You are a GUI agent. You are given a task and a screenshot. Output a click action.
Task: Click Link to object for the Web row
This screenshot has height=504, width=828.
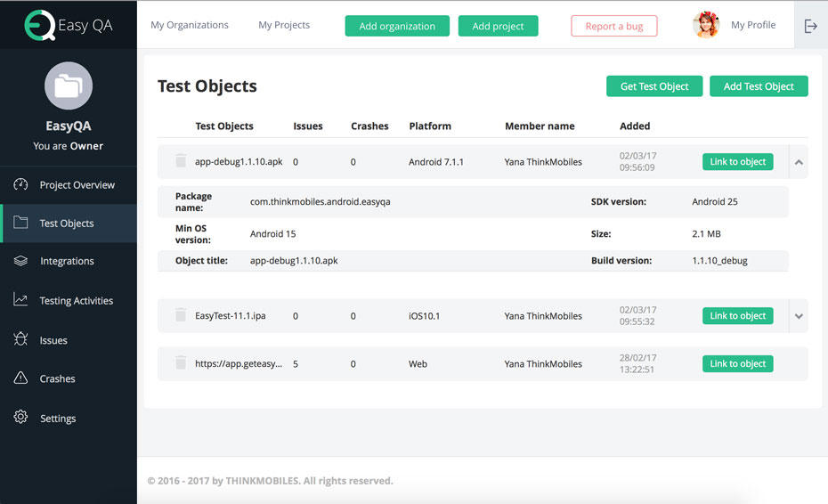point(737,363)
